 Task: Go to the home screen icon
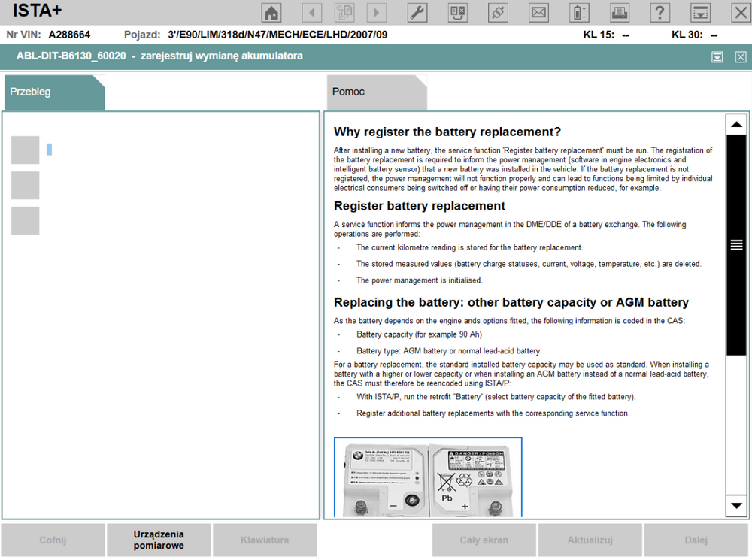271,12
